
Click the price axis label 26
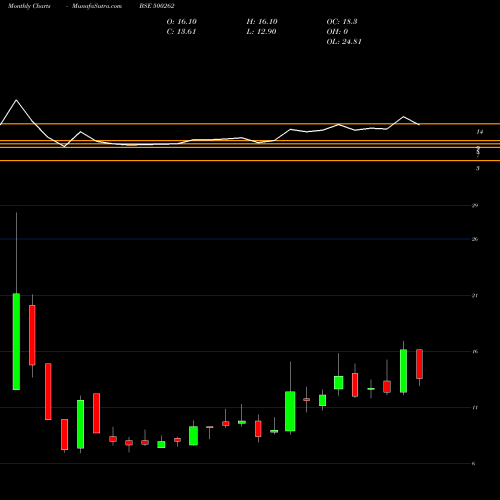point(475,239)
